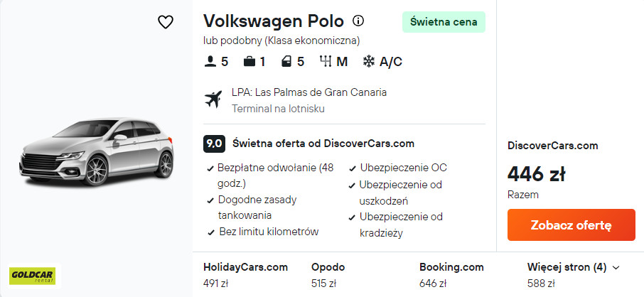The width and height of the screenshot is (644, 297).
Task: Click the DiscoverCars.com provider name above price
Action: [552, 146]
